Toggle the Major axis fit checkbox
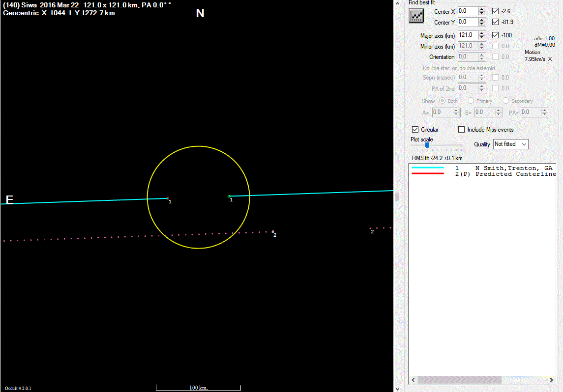Screen dimensions: 563x392 pos(496,35)
